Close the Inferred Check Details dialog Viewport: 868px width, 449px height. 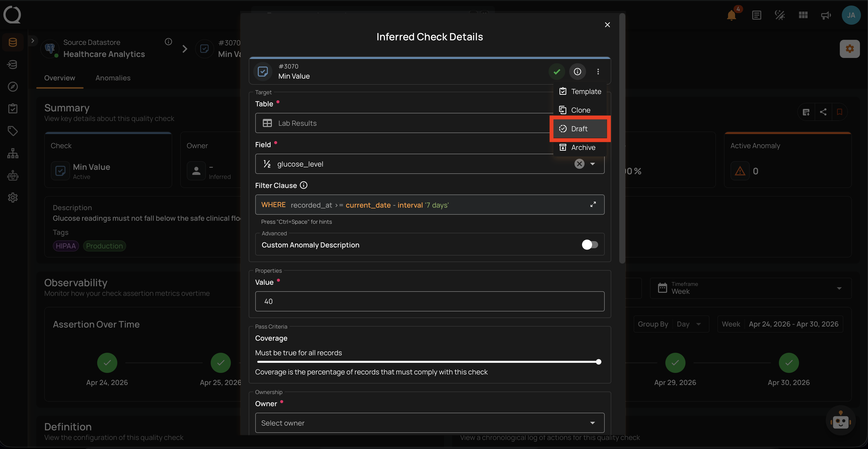(x=607, y=25)
